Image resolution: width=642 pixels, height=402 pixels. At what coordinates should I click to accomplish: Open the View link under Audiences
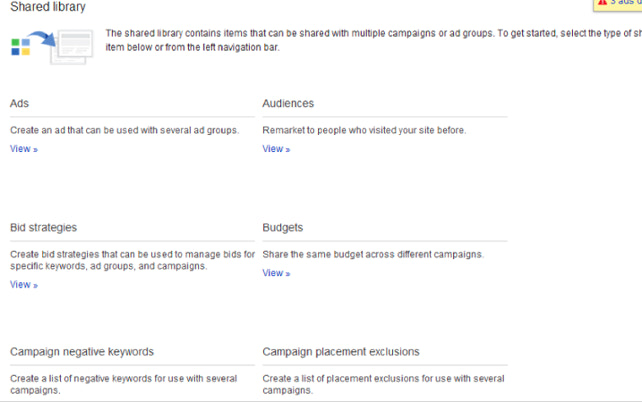click(x=276, y=149)
